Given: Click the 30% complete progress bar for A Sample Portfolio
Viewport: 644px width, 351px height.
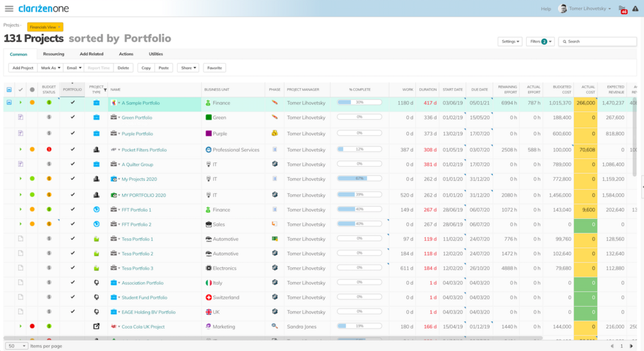Looking at the screenshot, I should 359,102.
